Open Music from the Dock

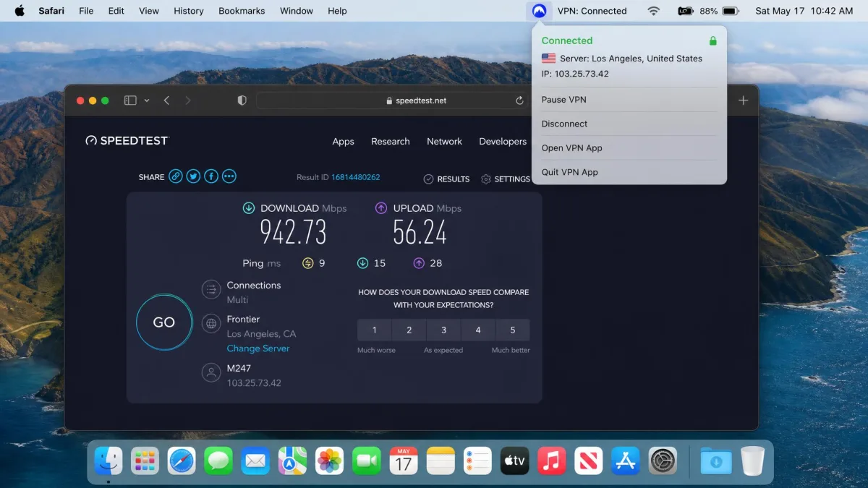(x=552, y=461)
